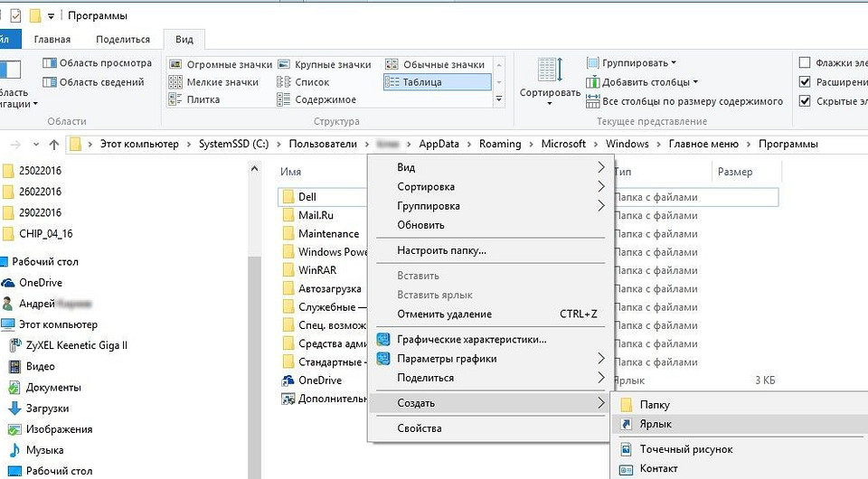Expand Группировка submenu in context menu
The image size is (868, 479).
600,206
